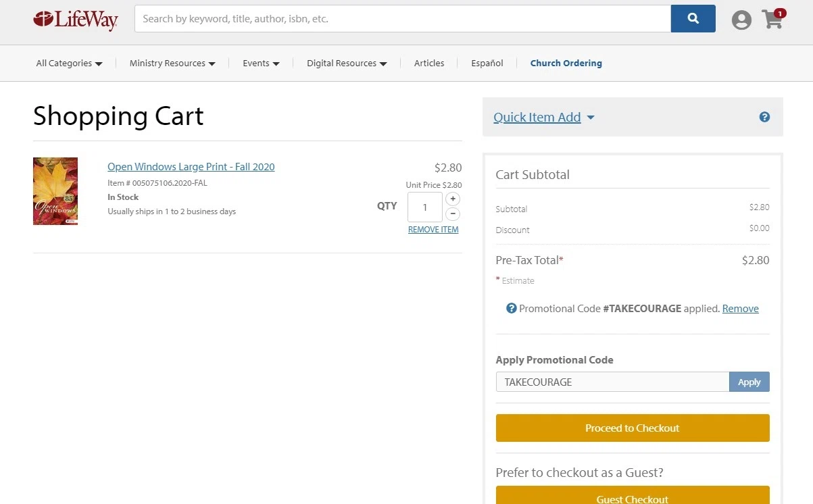Click the Item # 005075106.2020-FAL text
Screen dimensions: 813x504
[157, 183]
